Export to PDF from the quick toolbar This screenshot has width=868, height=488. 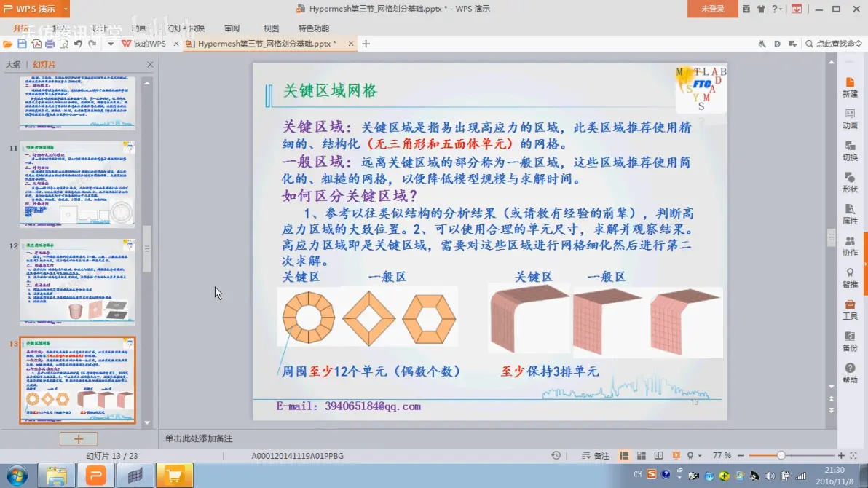coord(36,44)
